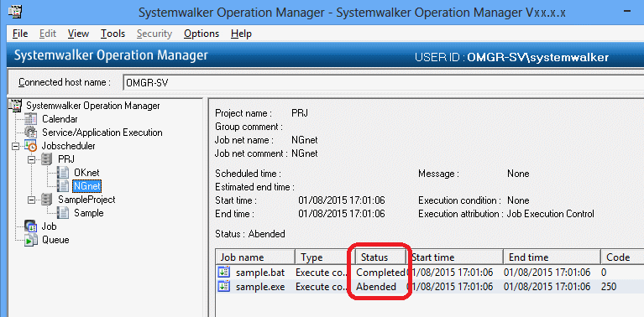Click the Sample job net icon
The height and width of the screenshot is (317, 644).
pos(63,213)
